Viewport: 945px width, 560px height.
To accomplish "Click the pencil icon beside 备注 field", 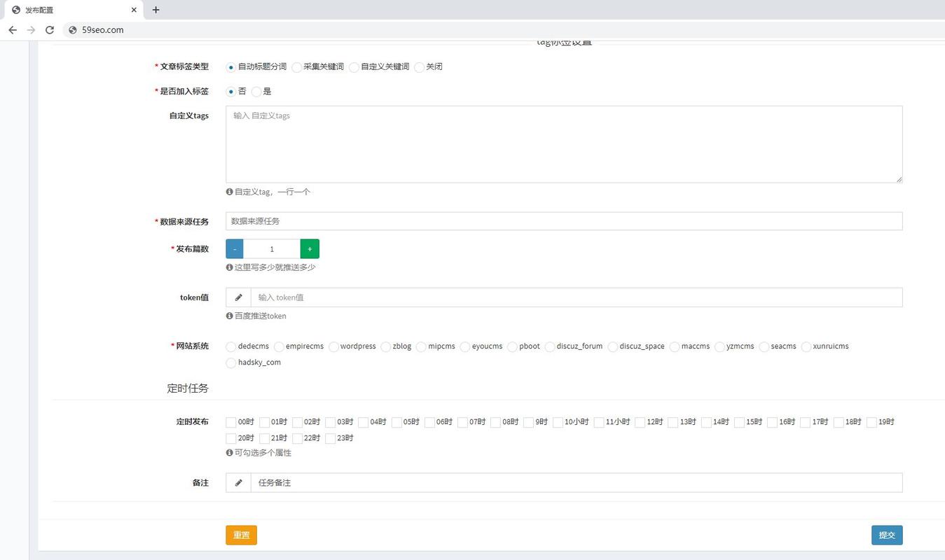I will pos(238,482).
